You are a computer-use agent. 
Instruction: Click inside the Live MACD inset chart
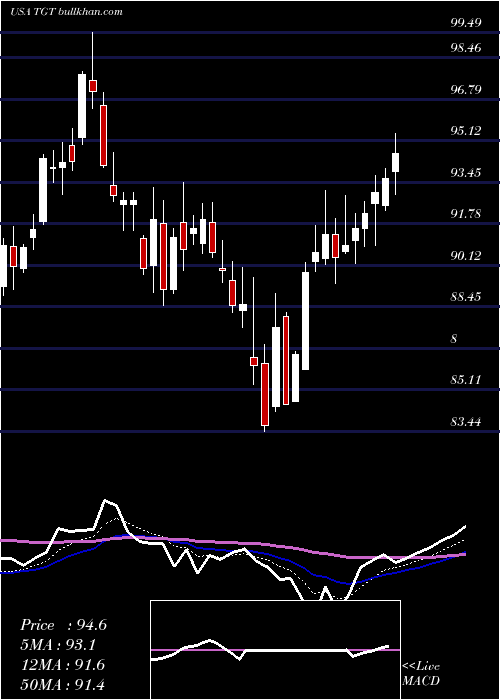point(275,650)
